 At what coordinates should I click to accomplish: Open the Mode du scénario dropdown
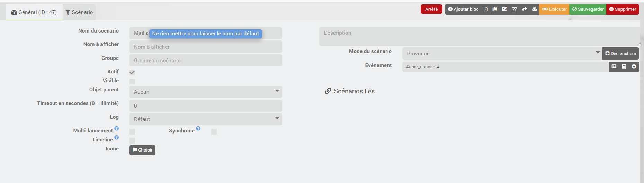pyautogui.click(x=502, y=54)
